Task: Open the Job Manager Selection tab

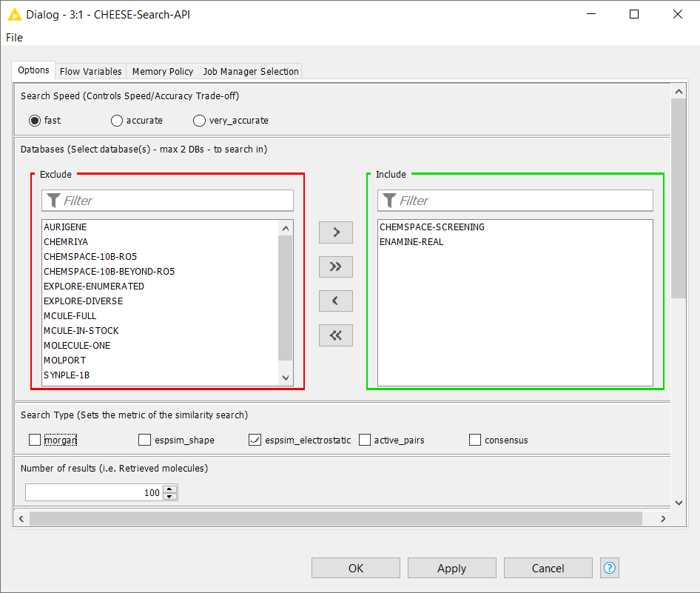Action: tap(250, 72)
